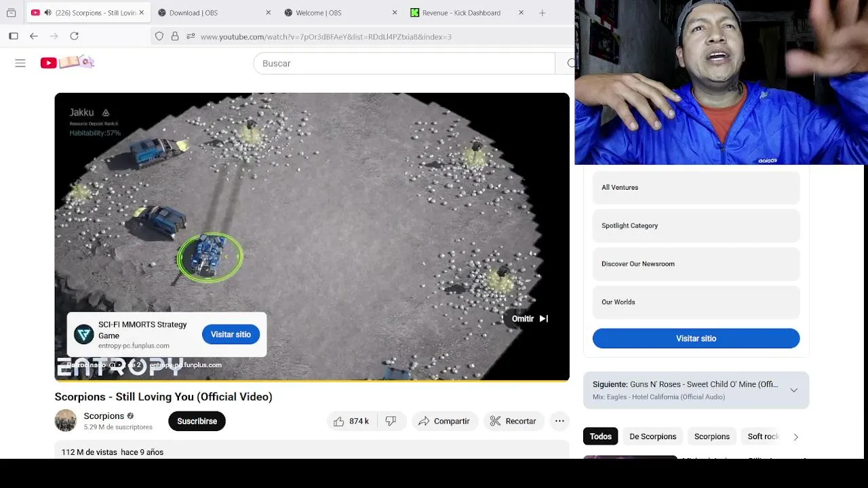Click the site padlock security icon
The image size is (868, 488).
(175, 37)
